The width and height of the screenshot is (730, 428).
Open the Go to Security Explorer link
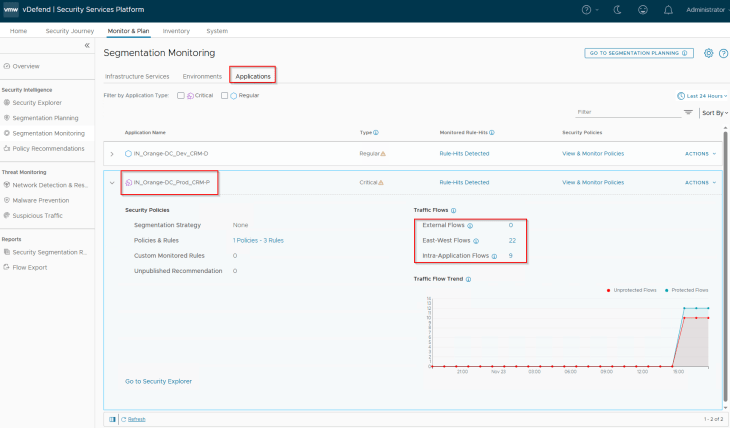coord(158,381)
